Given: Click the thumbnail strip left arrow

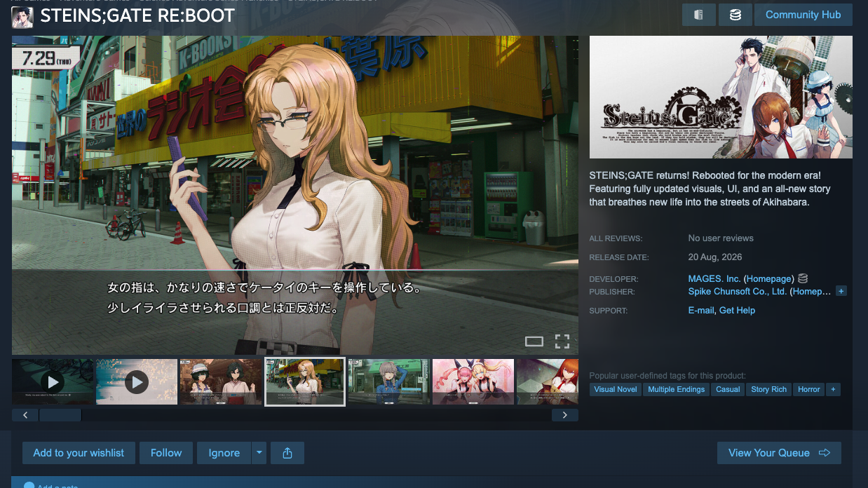Looking at the screenshot, I should [25, 415].
